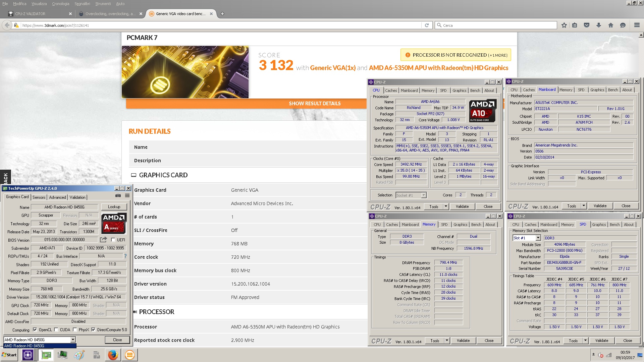Open the Firefox taskbar button

coord(113,355)
